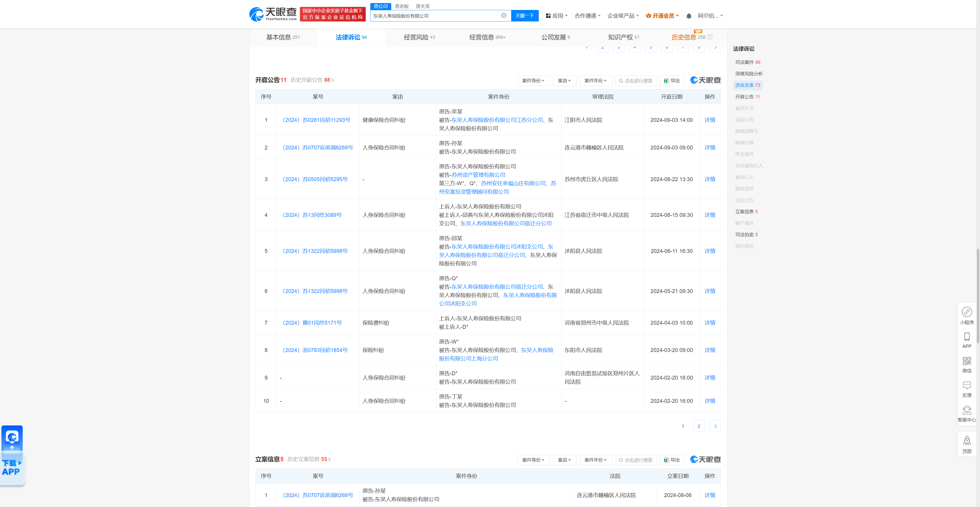The height and width of the screenshot is (507, 980).
Task: View 详情 for 江阴市人民法院 hearing
Action: [x=709, y=120]
